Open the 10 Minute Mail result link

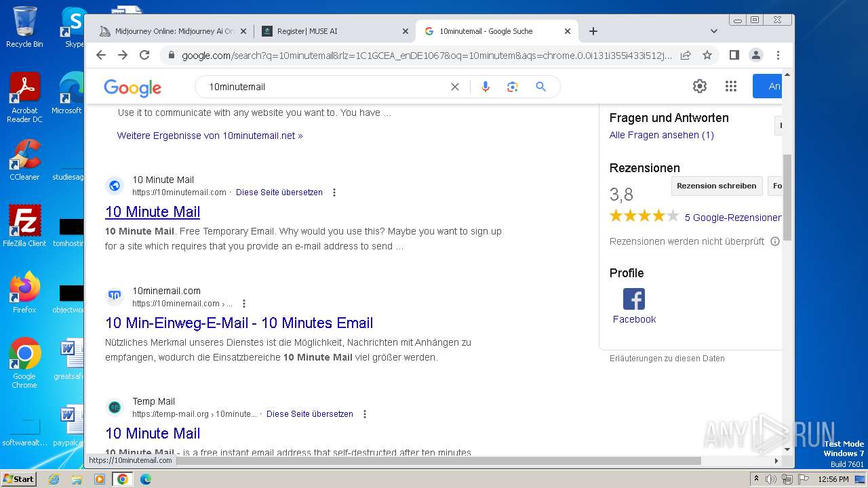point(153,211)
